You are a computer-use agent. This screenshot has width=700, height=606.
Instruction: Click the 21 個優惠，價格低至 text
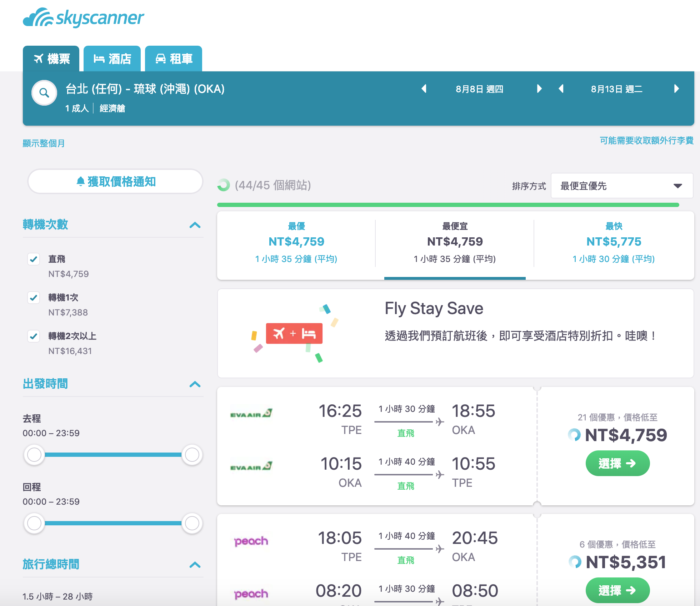[617, 417]
